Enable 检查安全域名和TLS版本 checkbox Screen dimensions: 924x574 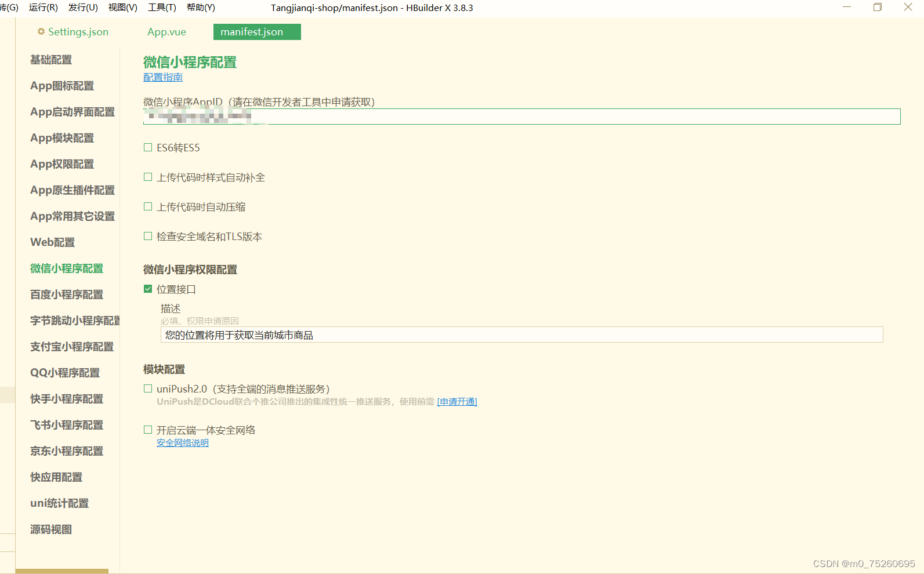(x=148, y=237)
